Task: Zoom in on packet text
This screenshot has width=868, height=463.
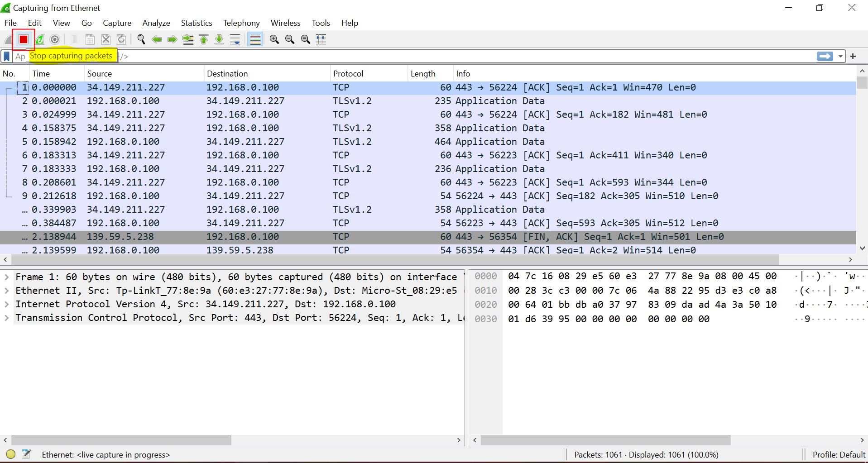Action: coord(274,40)
